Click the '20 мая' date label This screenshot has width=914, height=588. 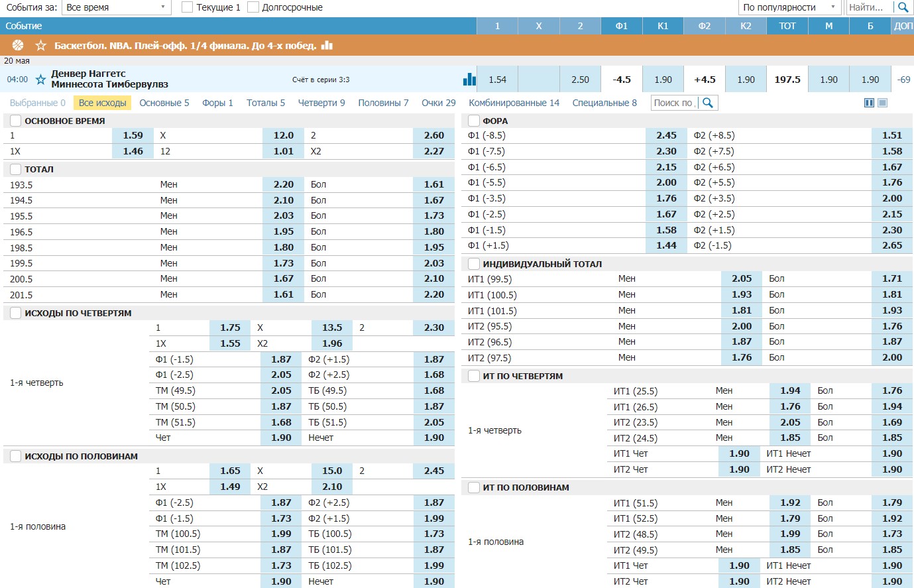click(x=17, y=60)
